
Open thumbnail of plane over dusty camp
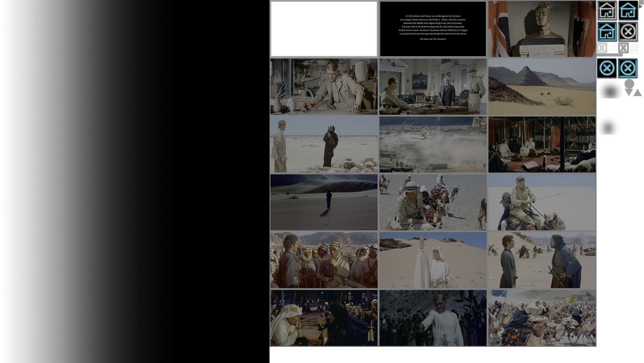(x=433, y=145)
